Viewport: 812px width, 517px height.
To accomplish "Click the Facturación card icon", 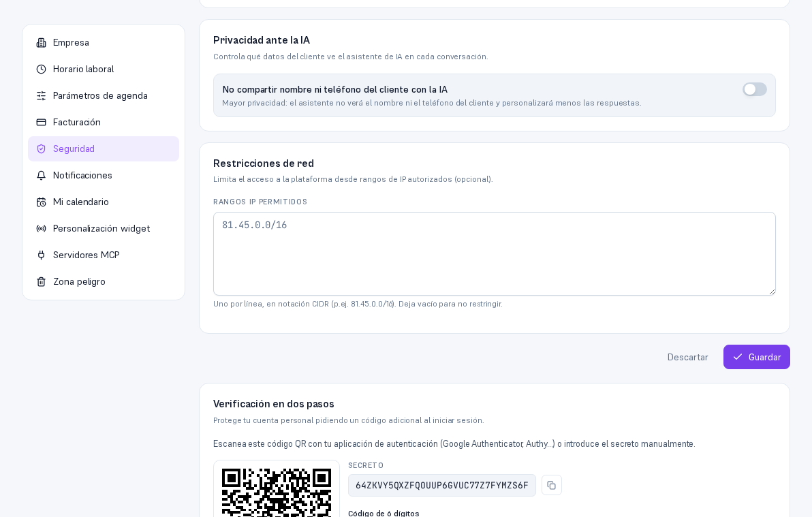I will 41,122.
